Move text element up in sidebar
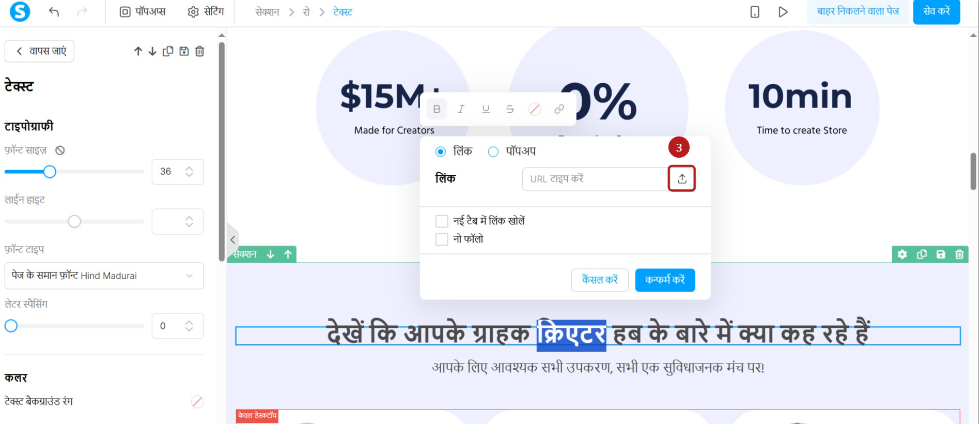980x424 pixels. pos(138,51)
